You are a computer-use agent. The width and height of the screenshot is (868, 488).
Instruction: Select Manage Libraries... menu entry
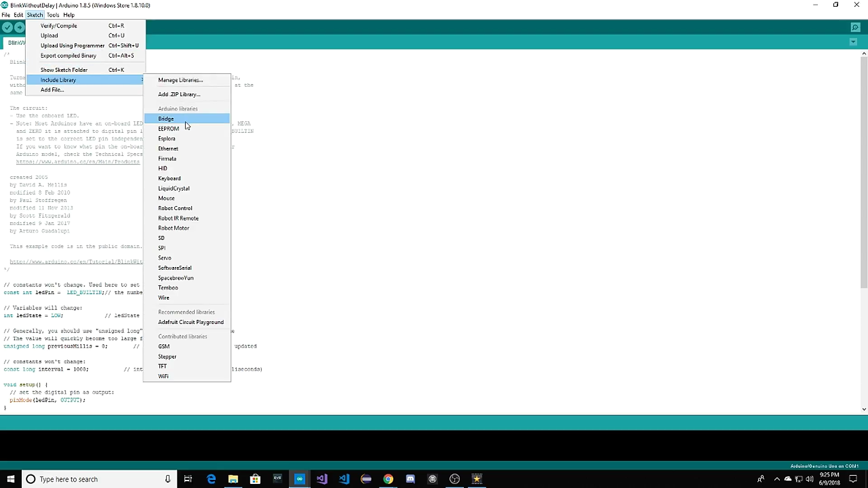click(x=180, y=80)
